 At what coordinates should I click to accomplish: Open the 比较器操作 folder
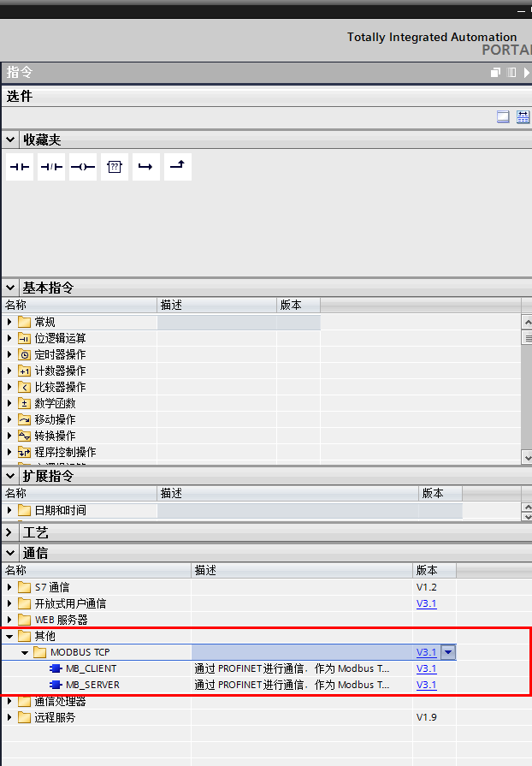[x=52, y=387]
